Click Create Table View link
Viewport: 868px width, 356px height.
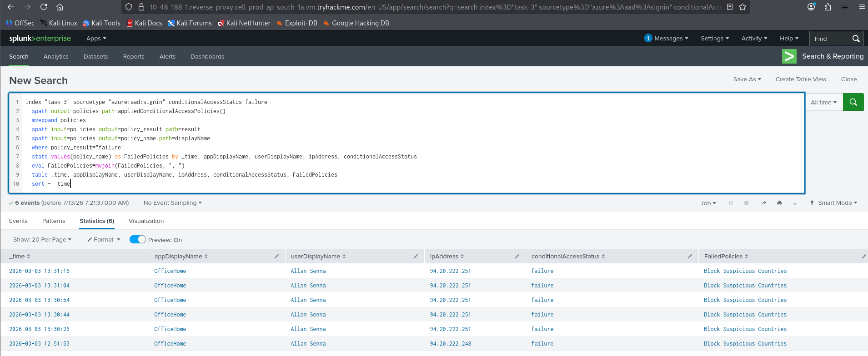click(801, 79)
